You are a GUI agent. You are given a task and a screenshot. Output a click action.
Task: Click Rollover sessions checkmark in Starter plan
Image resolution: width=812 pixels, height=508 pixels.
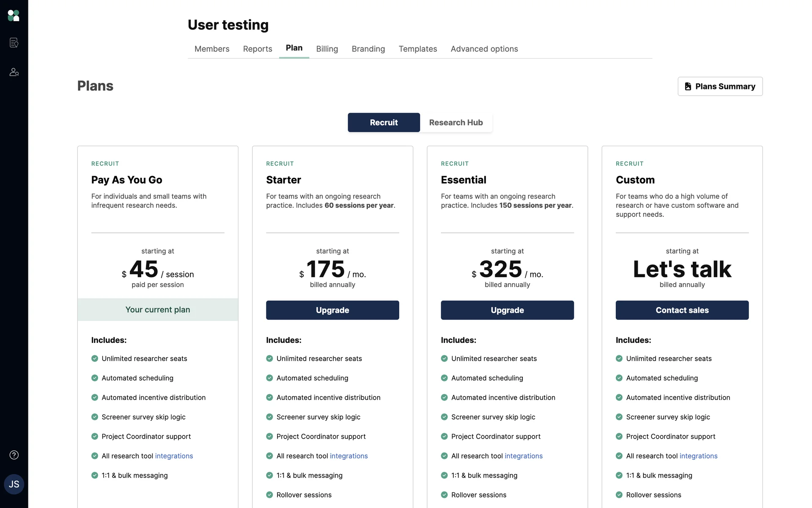click(x=269, y=495)
